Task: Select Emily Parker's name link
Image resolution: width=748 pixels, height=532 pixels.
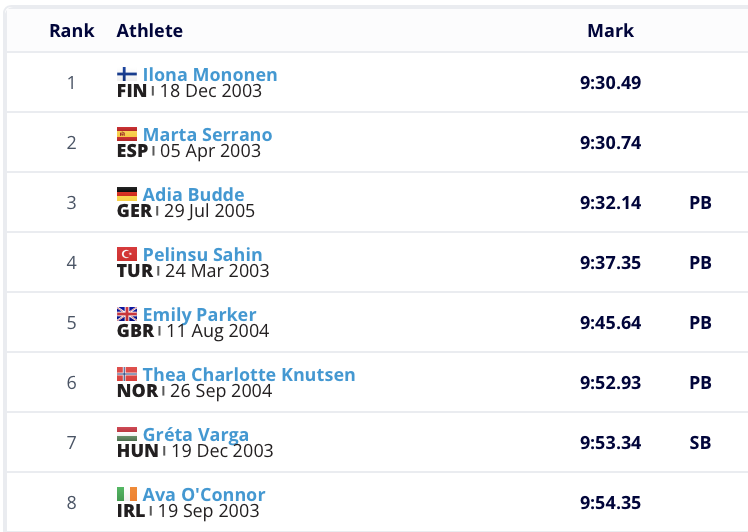Action: pyautogui.click(x=199, y=315)
